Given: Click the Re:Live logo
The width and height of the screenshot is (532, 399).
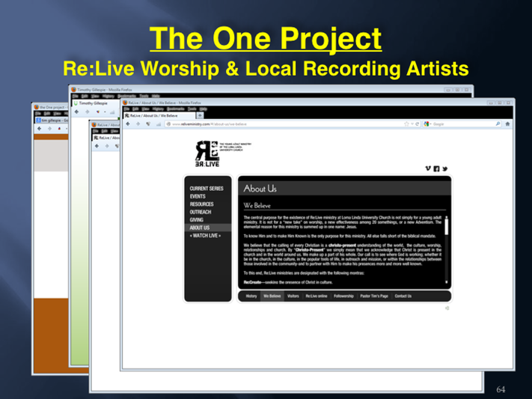Looking at the screenshot, I should coord(207,153).
